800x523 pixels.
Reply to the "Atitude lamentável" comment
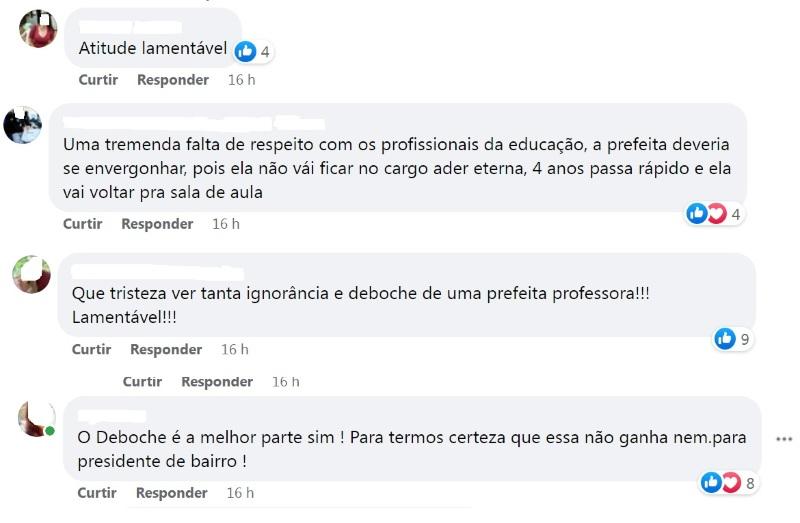(172, 79)
